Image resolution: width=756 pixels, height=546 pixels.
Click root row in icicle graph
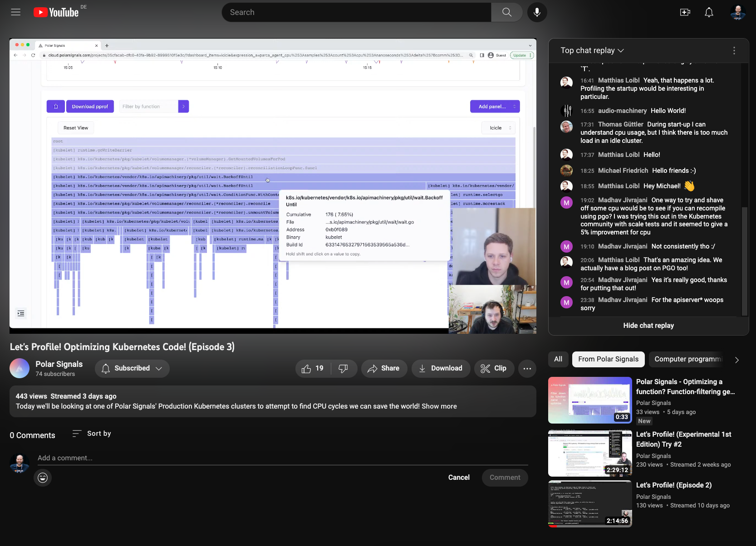pos(283,141)
